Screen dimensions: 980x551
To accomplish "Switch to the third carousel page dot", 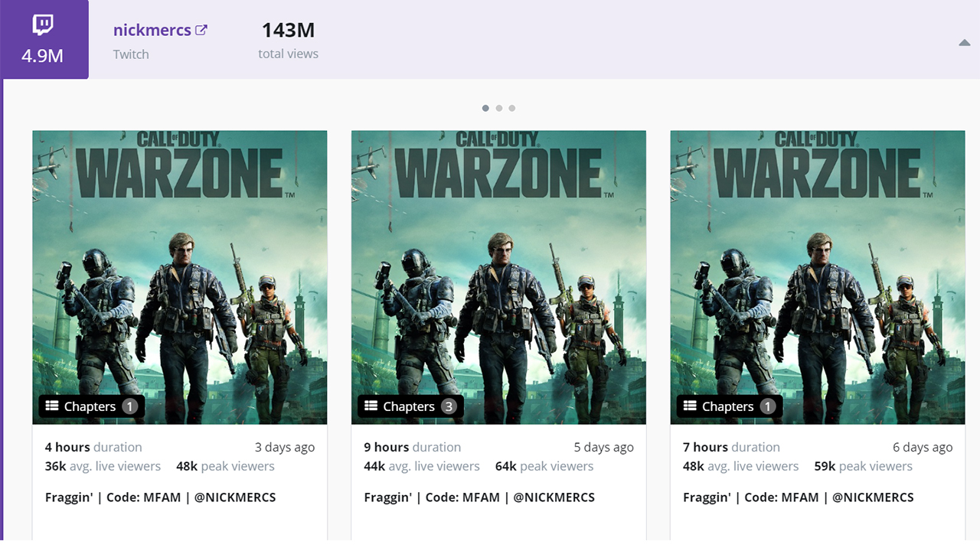I will click(511, 108).
